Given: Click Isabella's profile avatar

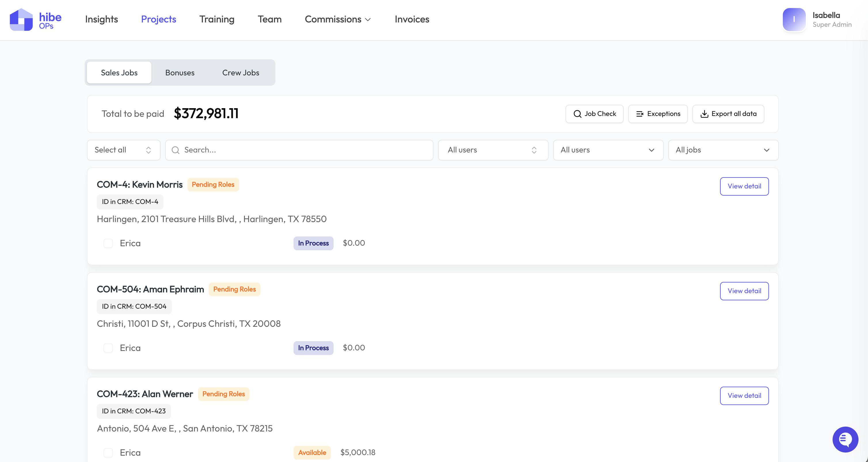Looking at the screenshot, I should 794,20.
